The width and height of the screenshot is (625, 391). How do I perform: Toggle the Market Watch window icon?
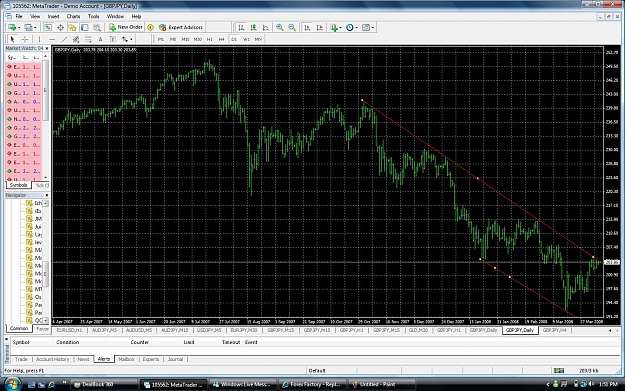(48, 28)
